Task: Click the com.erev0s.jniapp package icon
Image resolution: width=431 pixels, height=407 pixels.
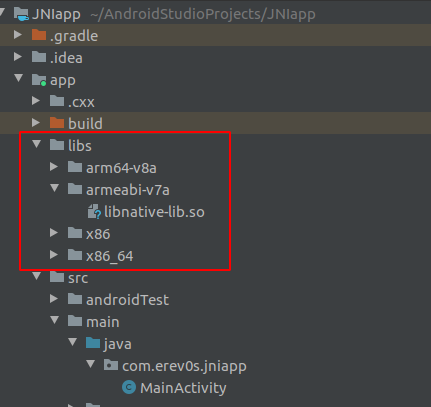Action: [111, 365]
